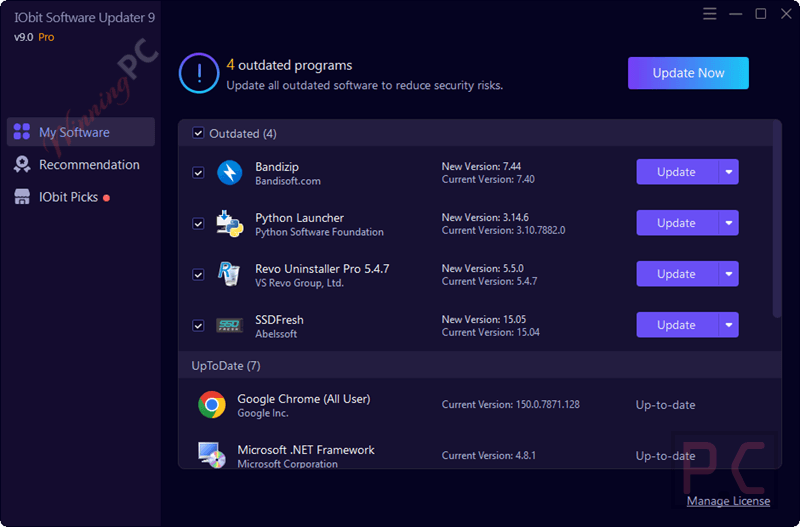Click the Python Launcher app icon

tap(229, 223)
